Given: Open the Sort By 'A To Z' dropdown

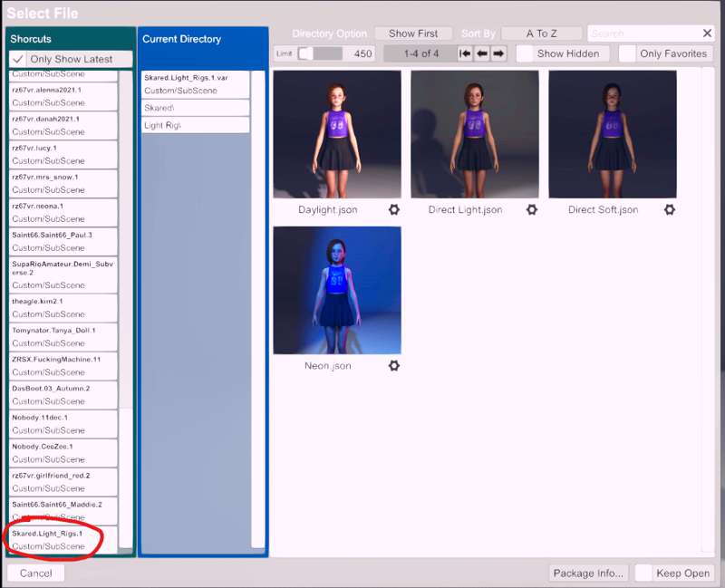Looking at the screenshot, I should (541, 34).
